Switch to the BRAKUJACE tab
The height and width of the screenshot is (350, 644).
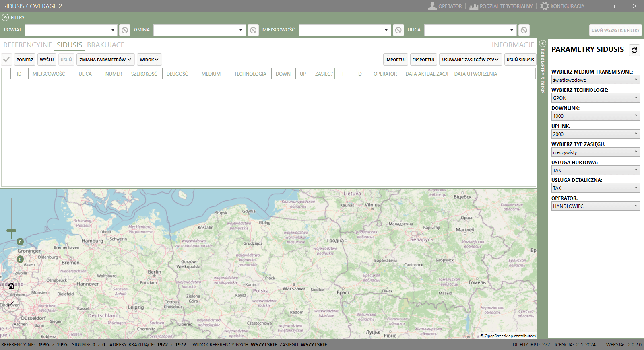coord(105,45)
